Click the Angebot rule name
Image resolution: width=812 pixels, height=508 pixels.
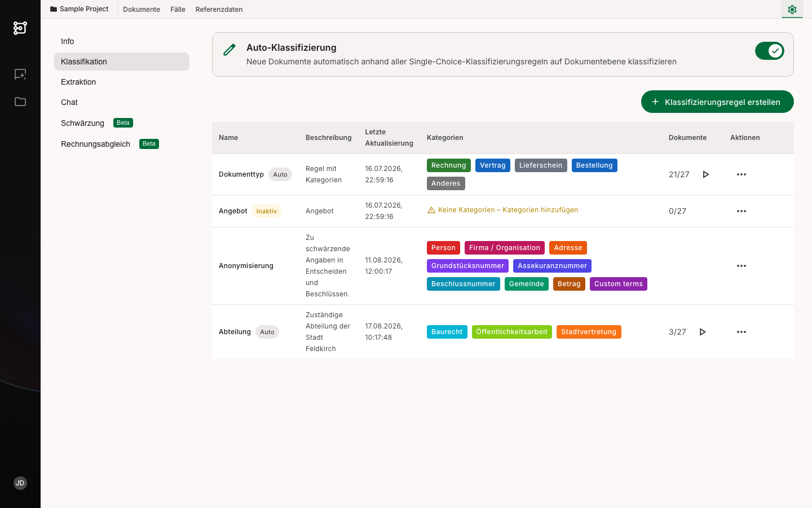[x=233, y=211]
